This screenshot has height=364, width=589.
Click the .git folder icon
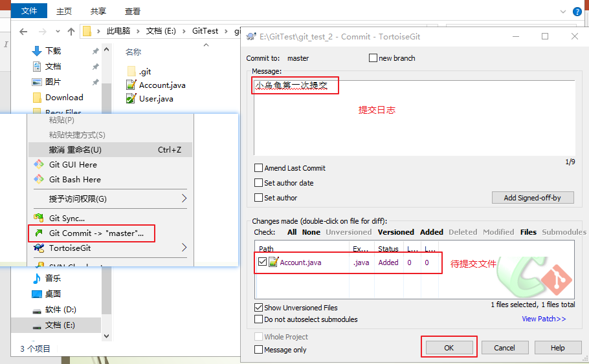tap(131, 71)
